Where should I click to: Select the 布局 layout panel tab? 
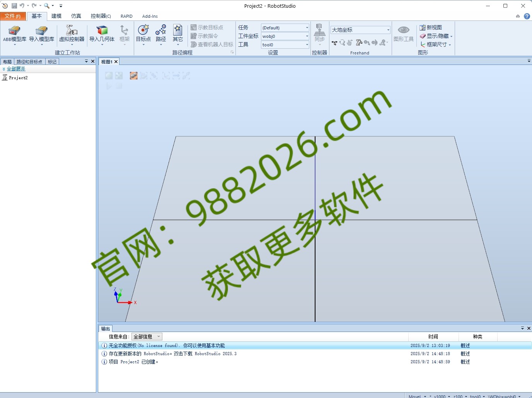point(7,62)
